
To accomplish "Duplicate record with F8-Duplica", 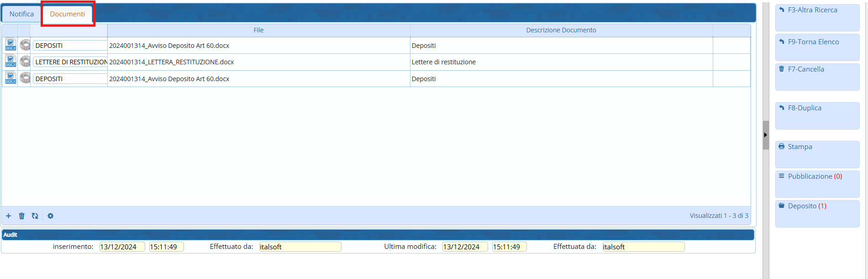I will click(817, 115).
